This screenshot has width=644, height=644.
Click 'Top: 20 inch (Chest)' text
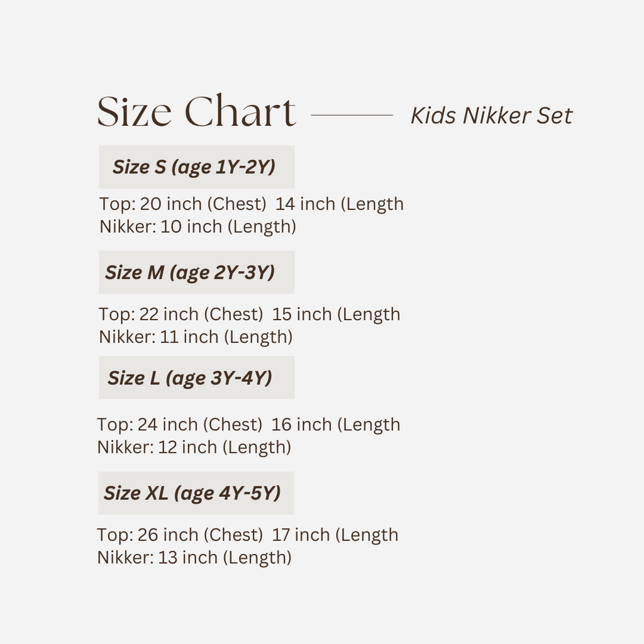tap(182, 204)
